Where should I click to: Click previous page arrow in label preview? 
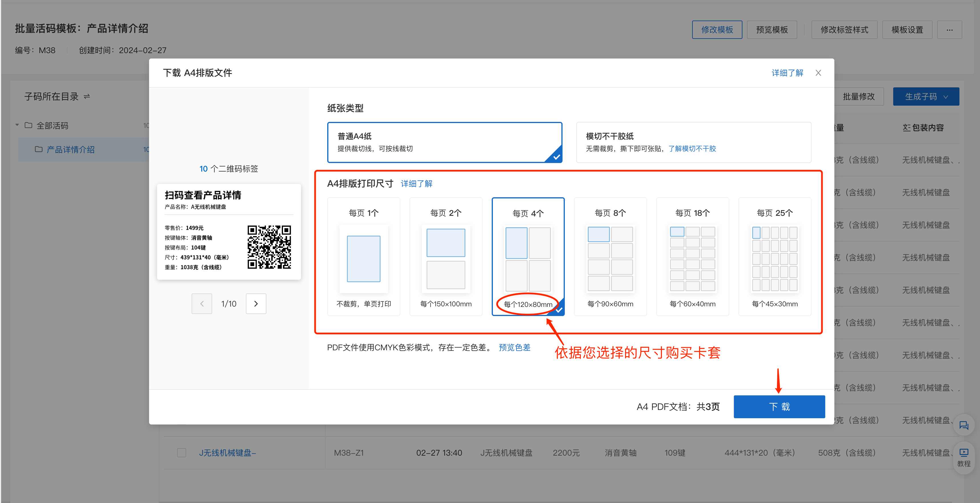tap(202, 303)
